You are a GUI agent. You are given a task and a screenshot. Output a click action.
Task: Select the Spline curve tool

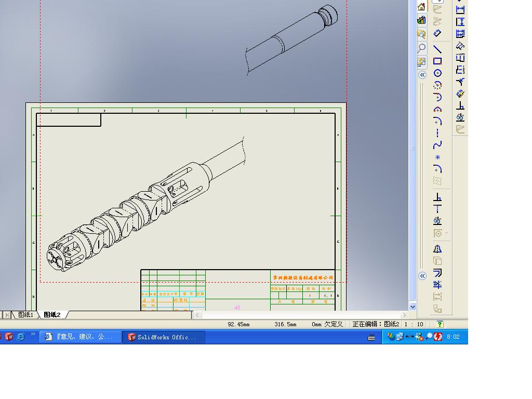pyautogui.click(x=437, y=145)
